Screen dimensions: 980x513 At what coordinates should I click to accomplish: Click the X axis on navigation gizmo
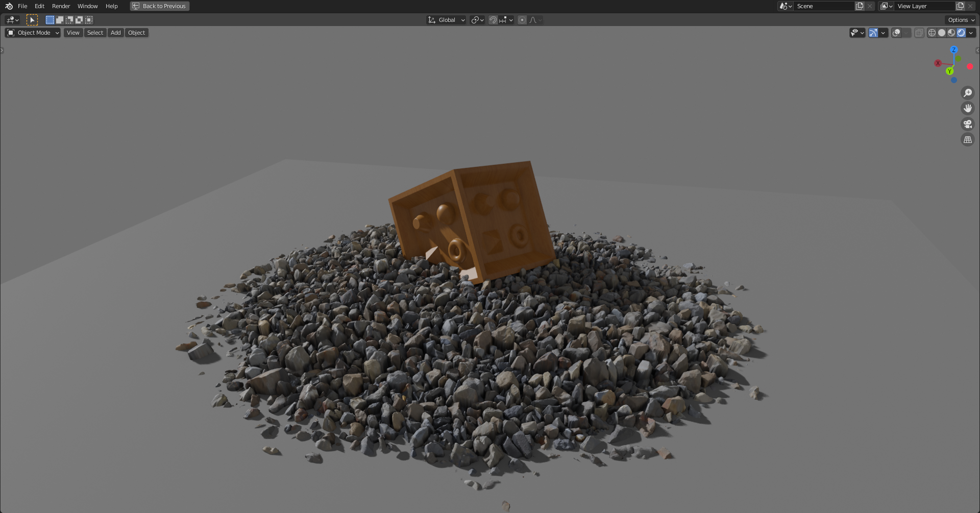coord(938,63)
